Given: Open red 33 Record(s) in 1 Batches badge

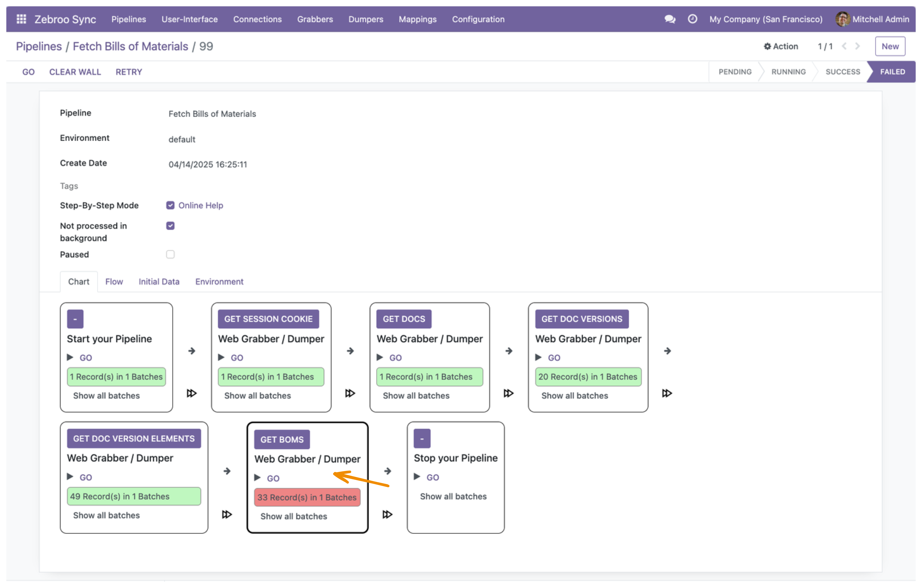Looking at the screenshot, I should pyautogui.click(x=307, y=497).
